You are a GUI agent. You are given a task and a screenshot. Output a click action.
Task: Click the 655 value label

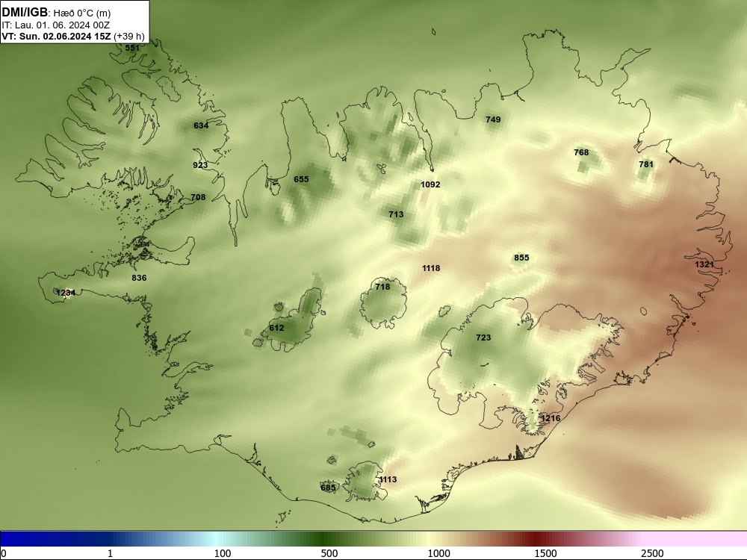[301, 179]
